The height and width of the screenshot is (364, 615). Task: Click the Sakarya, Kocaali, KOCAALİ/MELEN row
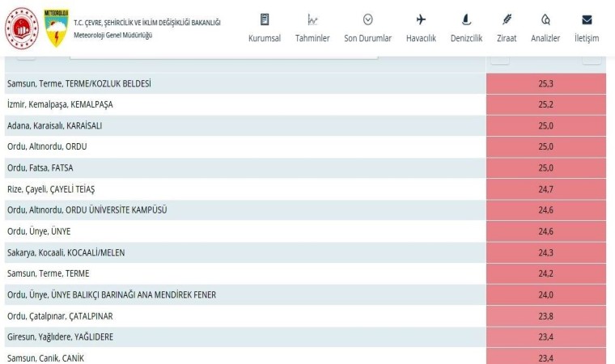tap(66, 252)
